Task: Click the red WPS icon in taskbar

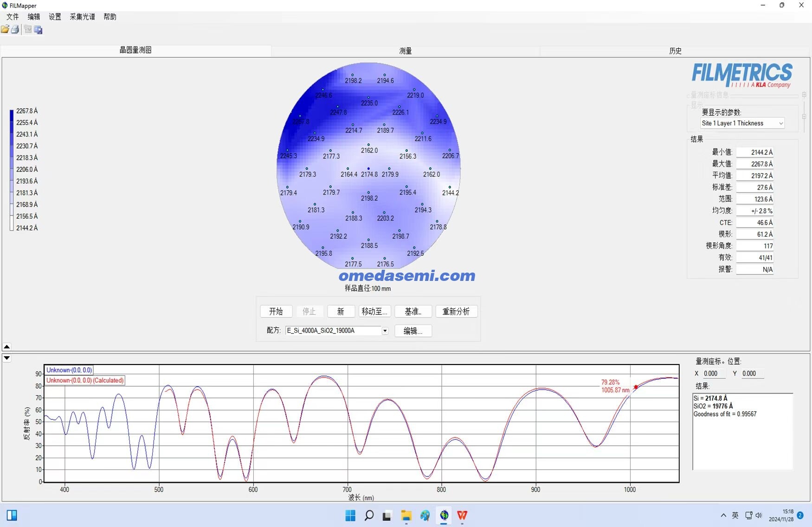Action: pos(462,515)
